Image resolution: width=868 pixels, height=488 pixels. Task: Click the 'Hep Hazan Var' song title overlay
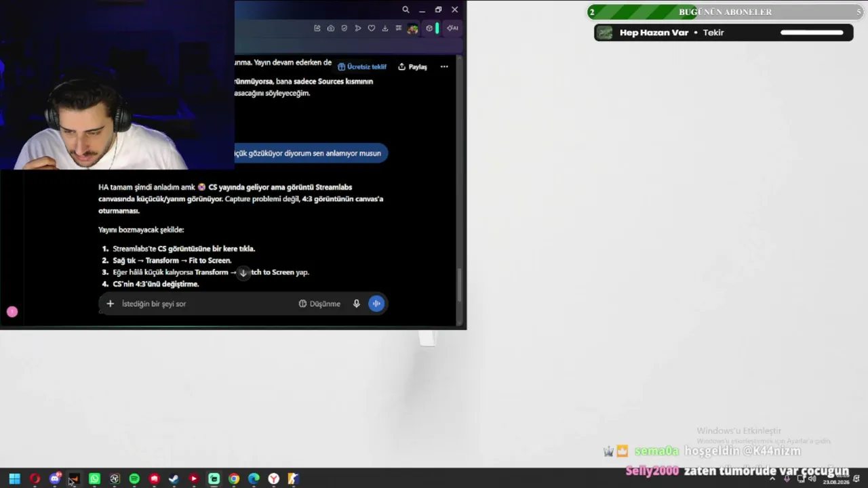[x=654, y=33]
